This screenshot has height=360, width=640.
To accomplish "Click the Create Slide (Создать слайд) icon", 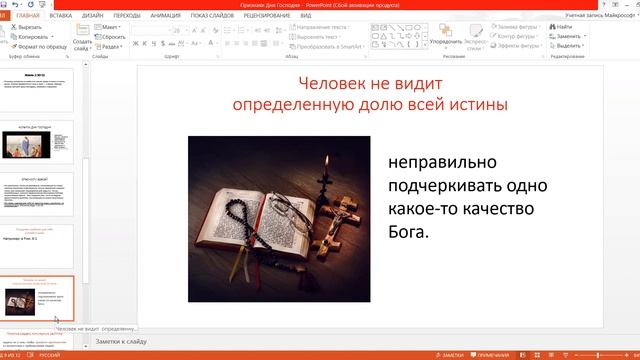I will coord(82,30).
